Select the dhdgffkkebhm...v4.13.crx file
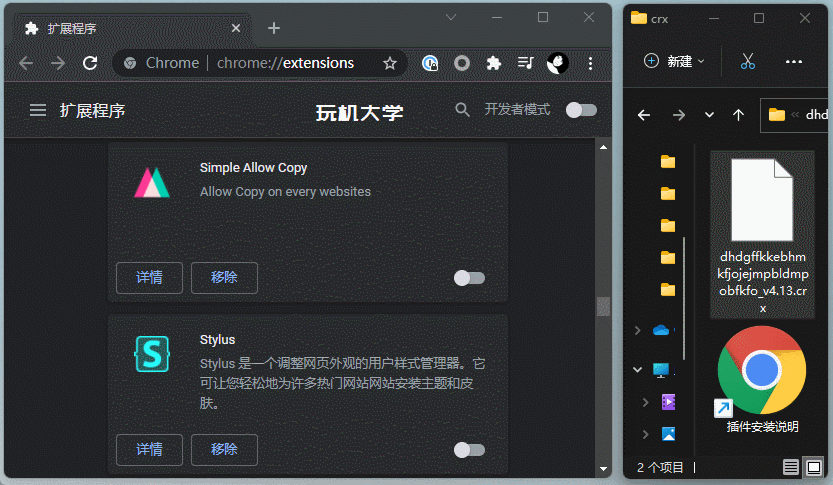The width and height of the screenshot is (833, 485). pyautogui.click(x=762, y=234)
